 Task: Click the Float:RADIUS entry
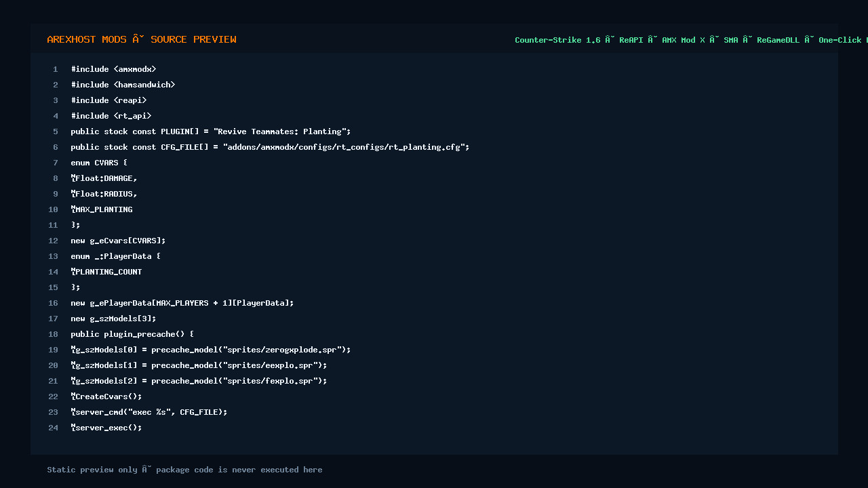(x=104, y=194)
